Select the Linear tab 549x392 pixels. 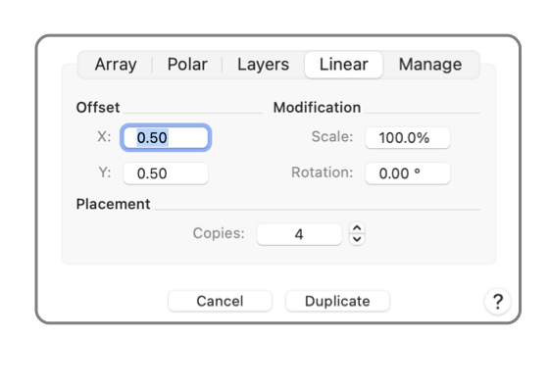(343, 65)
